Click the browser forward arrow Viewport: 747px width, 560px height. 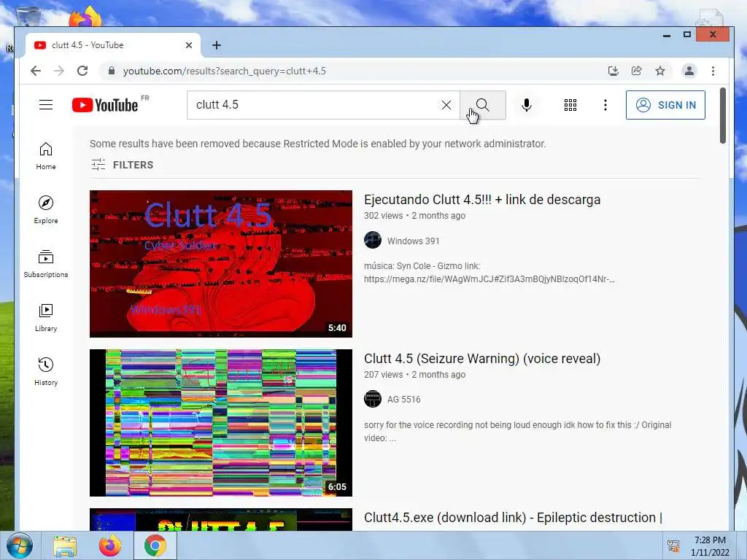click(59, 71)
